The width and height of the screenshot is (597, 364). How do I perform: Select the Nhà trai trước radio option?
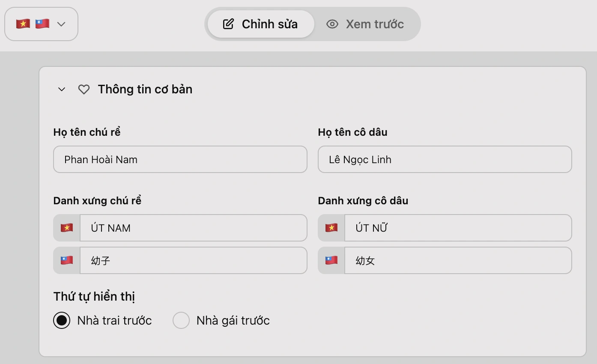(x=62, y=320)
